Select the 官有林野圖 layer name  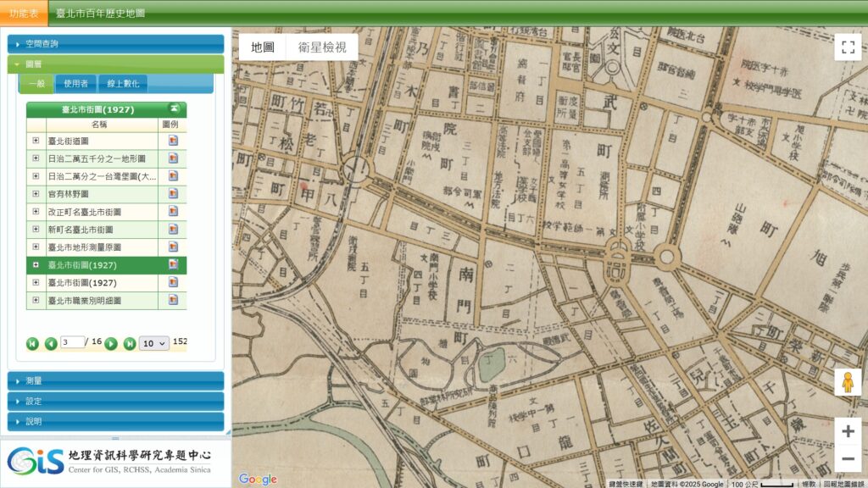click(x=68, y=194)
